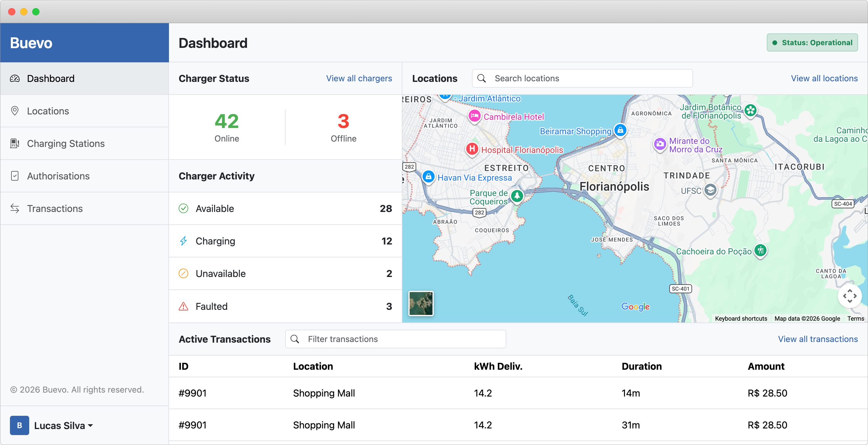Select the Cambirela Hotel map marker
The image size is (868, 445).
[x=474, y=116]
